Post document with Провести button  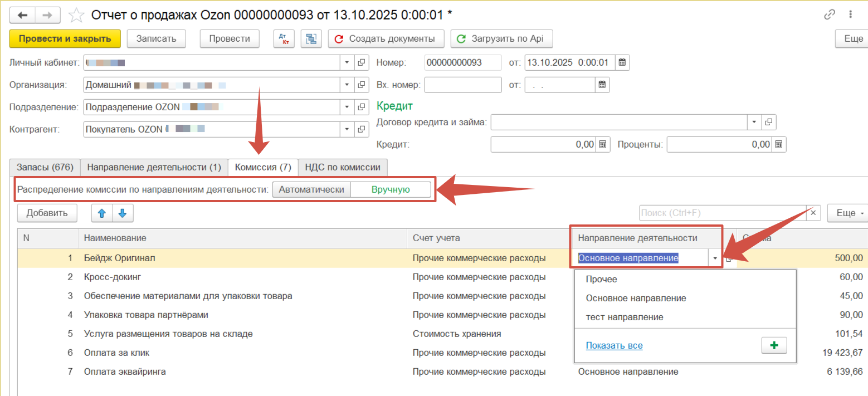[x=230, y=39]
